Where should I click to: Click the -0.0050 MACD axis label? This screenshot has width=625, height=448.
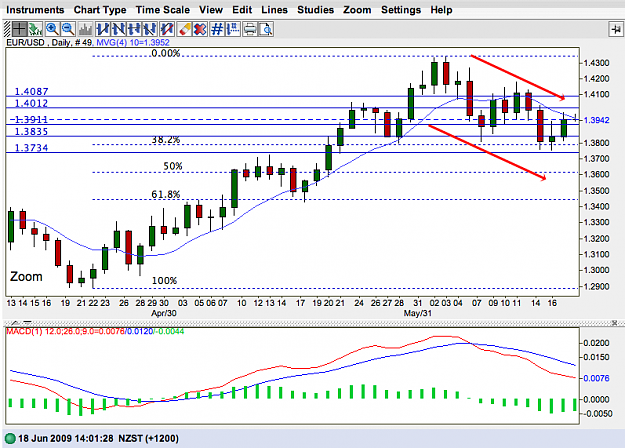(597, 414)
